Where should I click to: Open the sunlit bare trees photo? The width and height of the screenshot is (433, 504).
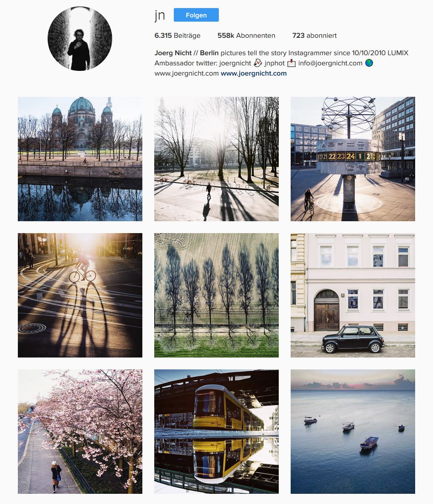coord(217,159)
